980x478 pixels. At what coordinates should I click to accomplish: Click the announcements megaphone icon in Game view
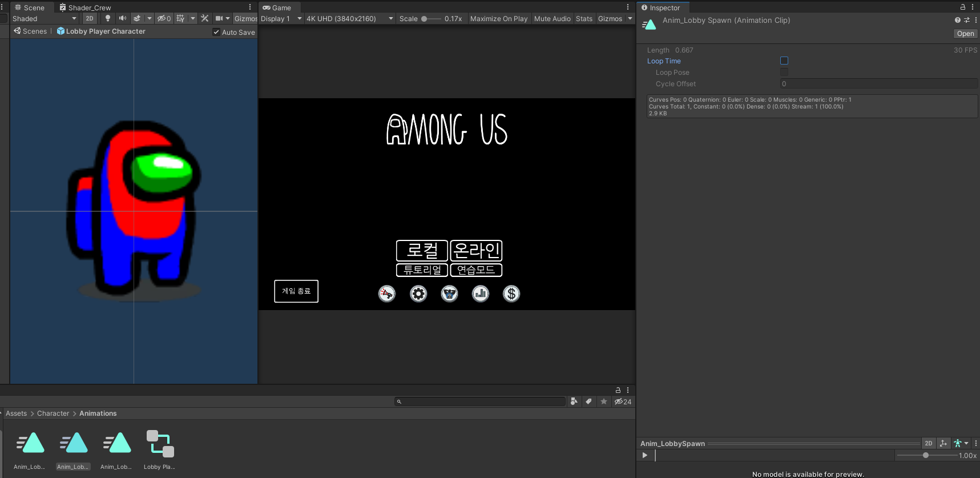click(387, 294)
